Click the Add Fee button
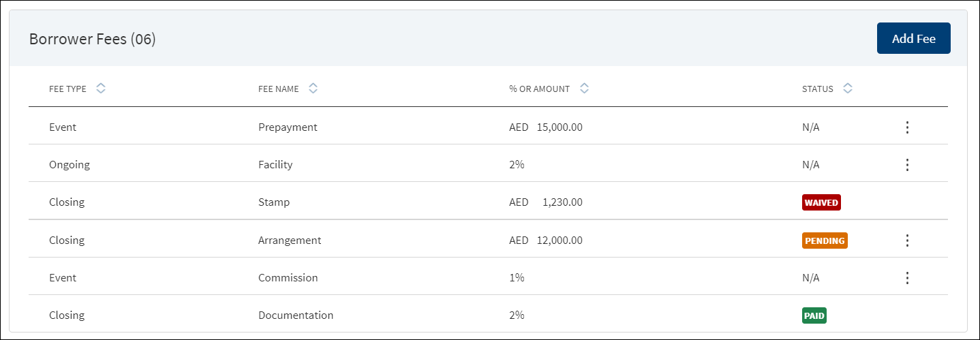This screenshot has height=340, width=980. point(913,38)
